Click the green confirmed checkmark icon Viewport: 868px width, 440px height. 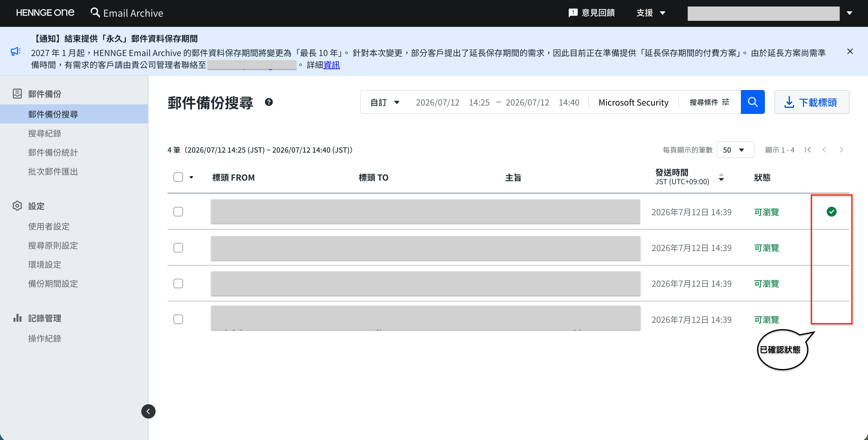831,212
